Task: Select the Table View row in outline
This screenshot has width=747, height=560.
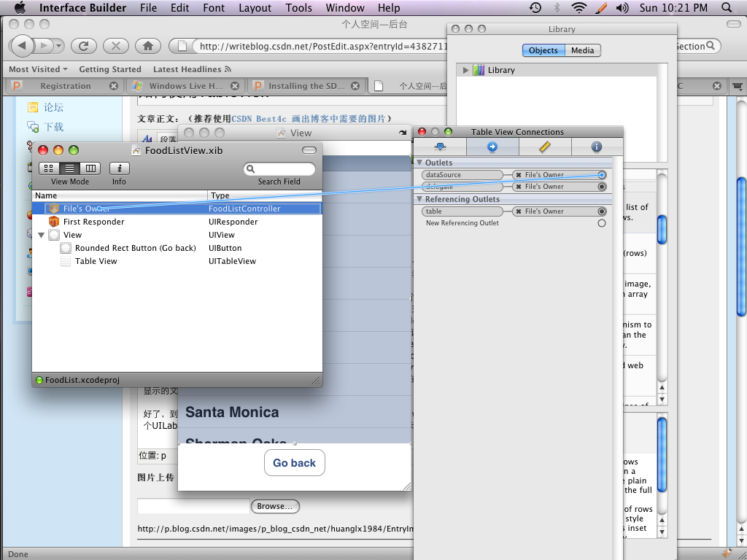Action: 177,261
